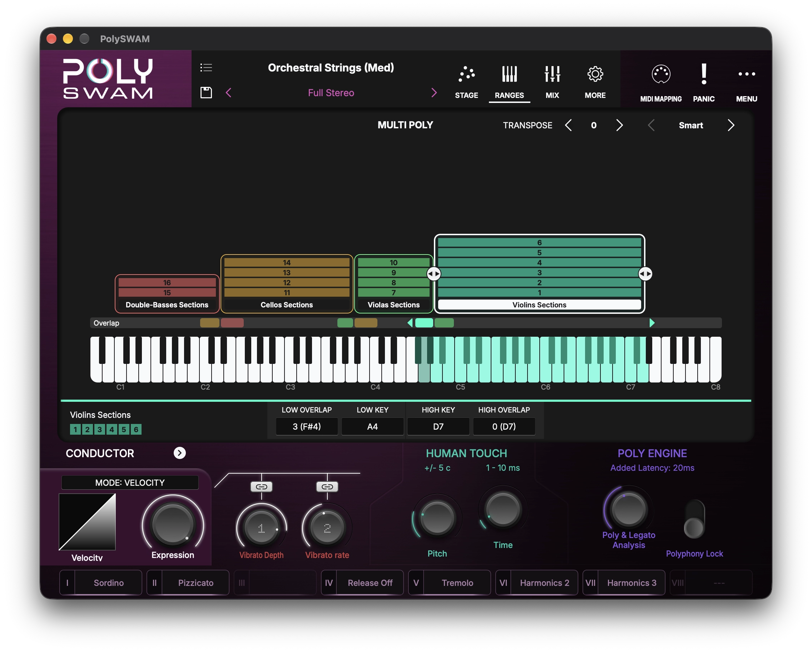Click the Human Touch Pitch knob
This screenshot has height=652, width=812.
pyautogui.click(x=437, y=518)
